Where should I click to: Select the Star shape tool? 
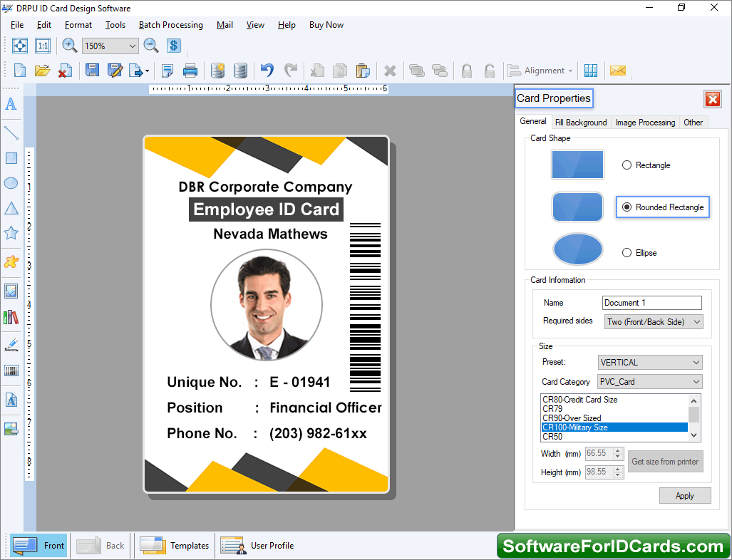(11, 233)
